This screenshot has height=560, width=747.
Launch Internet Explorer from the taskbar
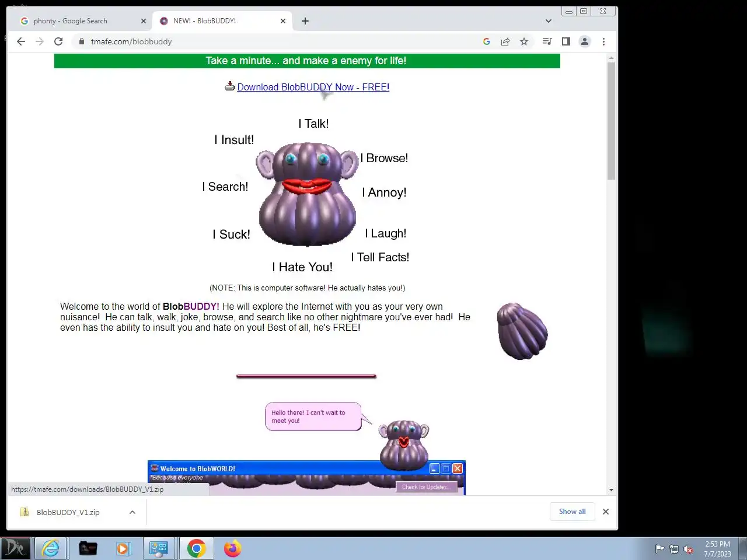(x=51, y=548)
